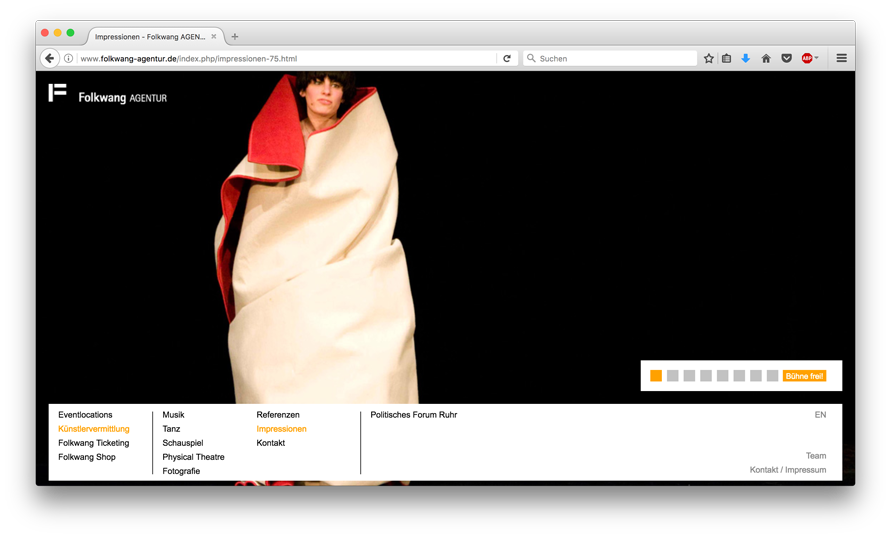Click the orange Bühne frei! button

click(x=804, y=376)
